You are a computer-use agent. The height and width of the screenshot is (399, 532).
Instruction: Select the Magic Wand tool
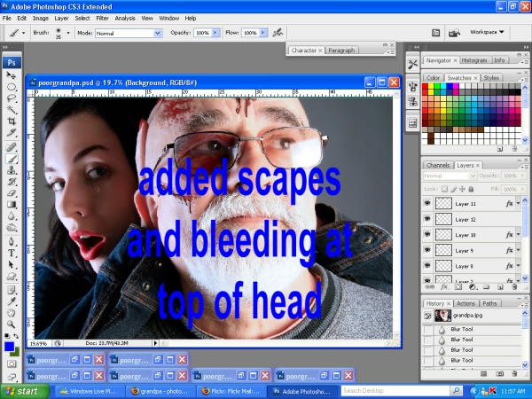click(12, 110)
